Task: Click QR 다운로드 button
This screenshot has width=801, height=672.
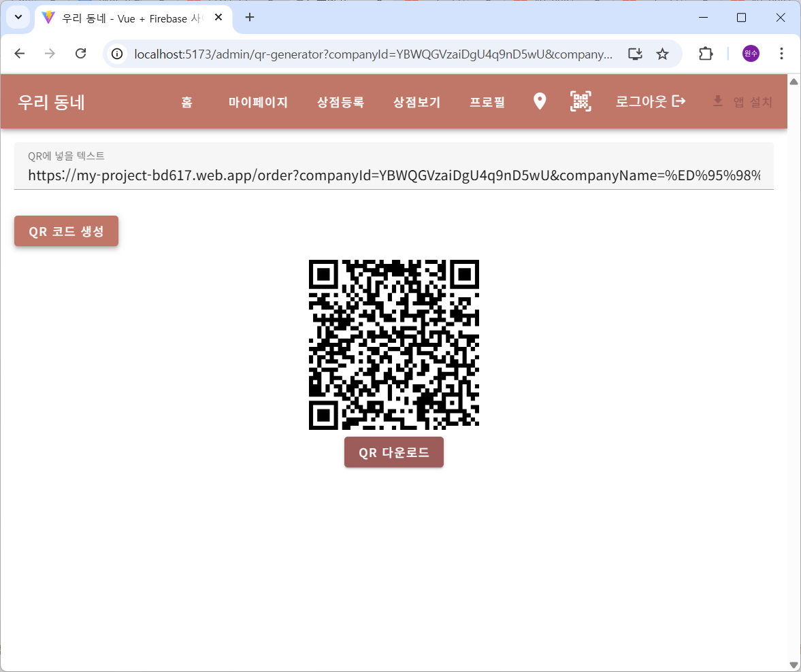Action: coord(394,452)
